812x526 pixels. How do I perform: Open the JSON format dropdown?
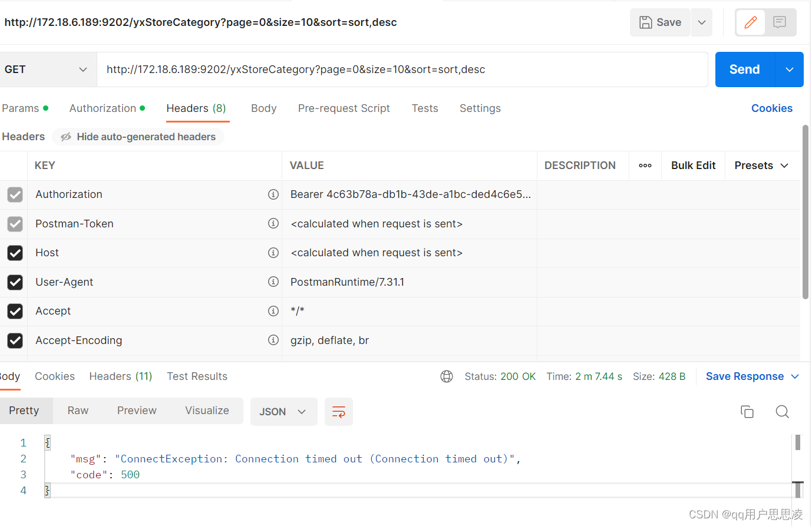coord(283,412)
